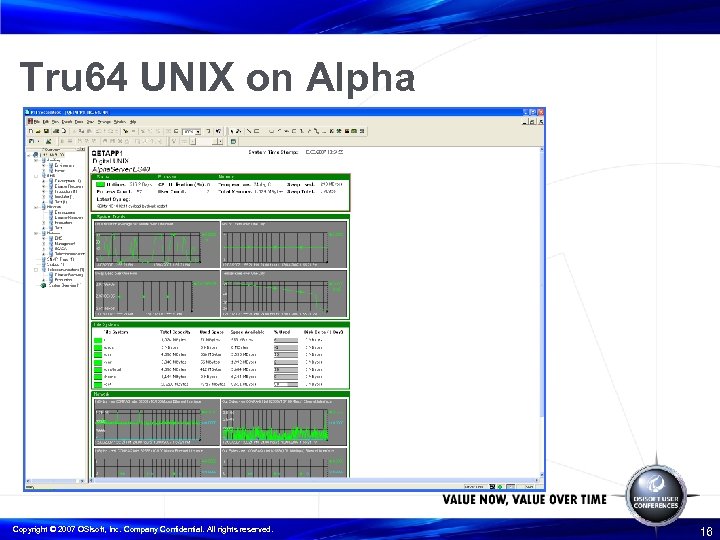This screenshot has width=720, height=540.
Task: Click % Used bar in last file system row
Action: tap(286, 384)
